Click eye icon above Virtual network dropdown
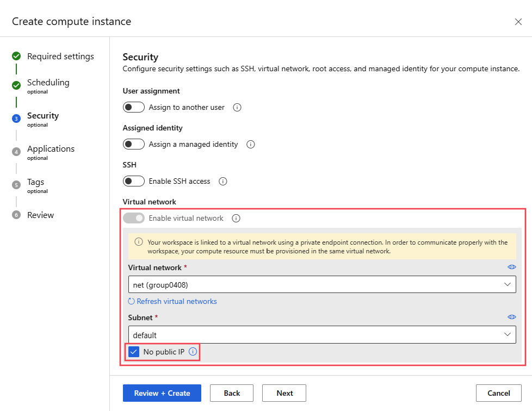The image size is (532, 411). click(511, 267)
